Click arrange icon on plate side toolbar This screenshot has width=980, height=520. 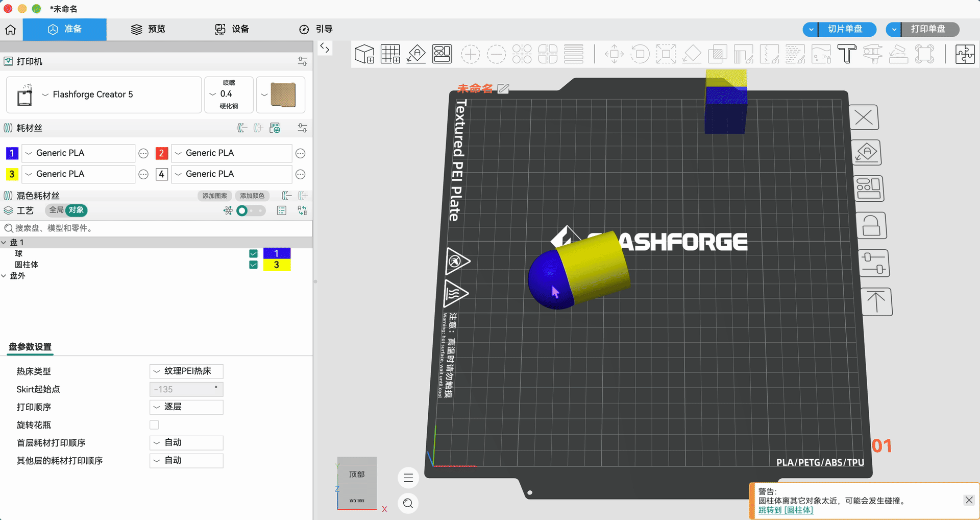click(x=869, y=188)
